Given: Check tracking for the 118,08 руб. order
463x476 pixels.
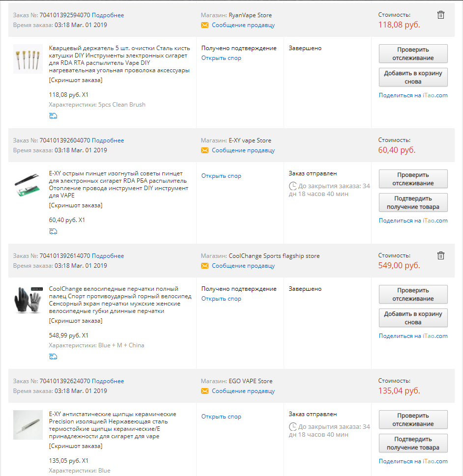Looking at the screenshot, I should pyautogui.click(x=413, y=54).
